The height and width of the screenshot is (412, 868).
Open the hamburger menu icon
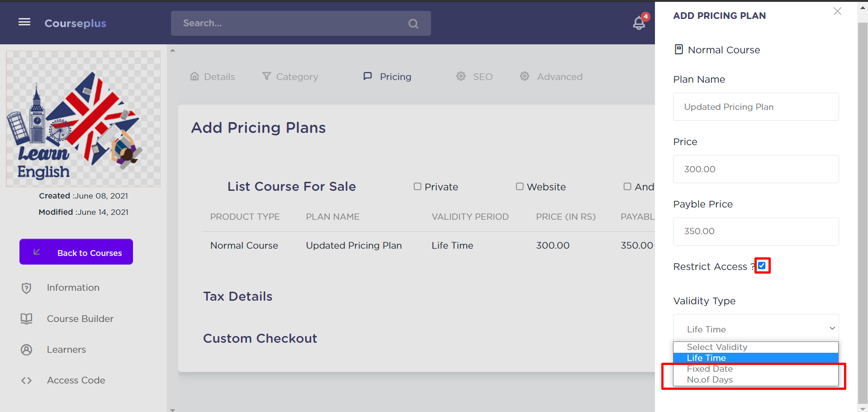click(x=24, y=22)
